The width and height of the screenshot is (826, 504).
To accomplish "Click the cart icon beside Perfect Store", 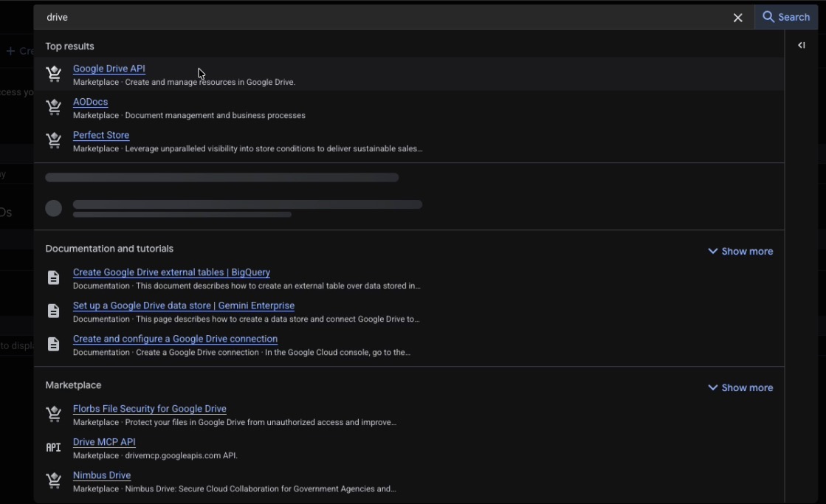I will 53,141.
